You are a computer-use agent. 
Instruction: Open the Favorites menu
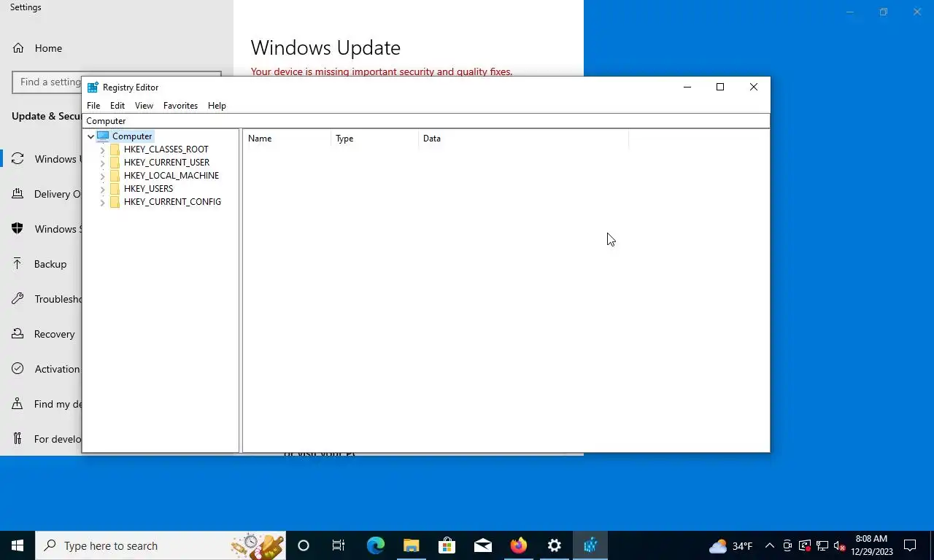(x=180, y=106)
